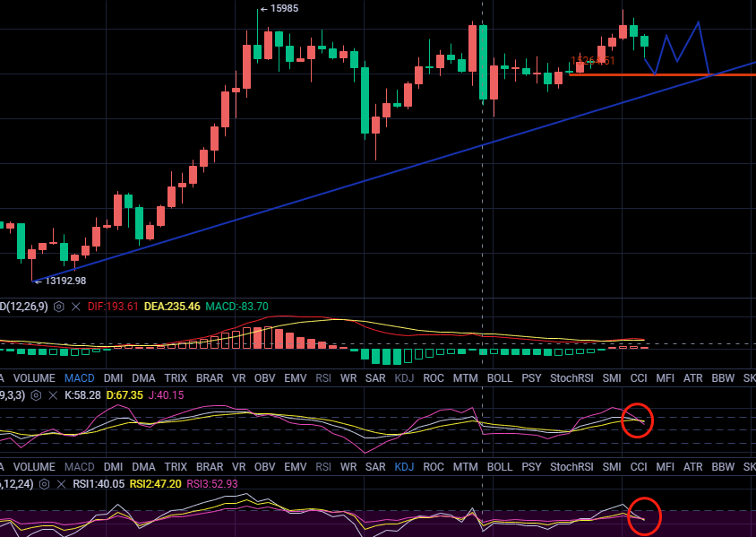The image size is (756, 537).
Task: Select VOLUME in the tab row under KDJ chart
Action: [34, 467]
